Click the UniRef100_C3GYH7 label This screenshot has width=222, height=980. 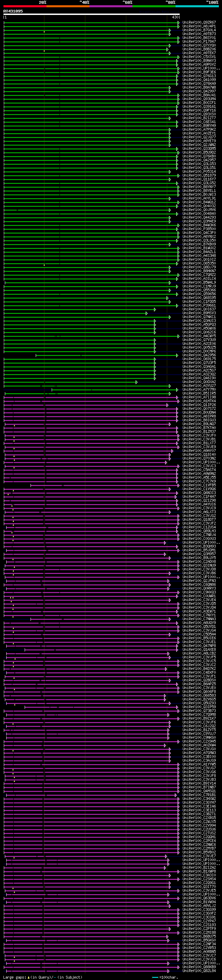tap(199, 802)
